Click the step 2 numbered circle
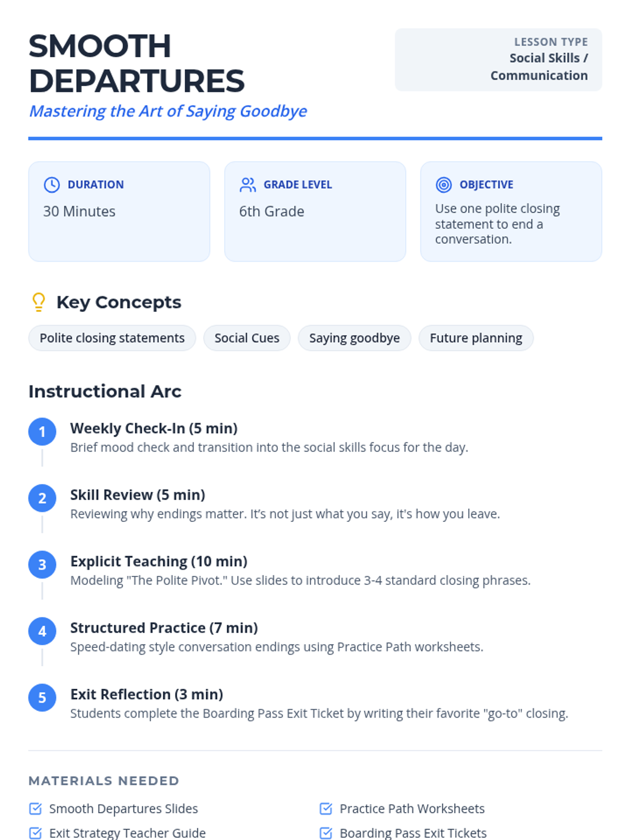 coord(42,498)
